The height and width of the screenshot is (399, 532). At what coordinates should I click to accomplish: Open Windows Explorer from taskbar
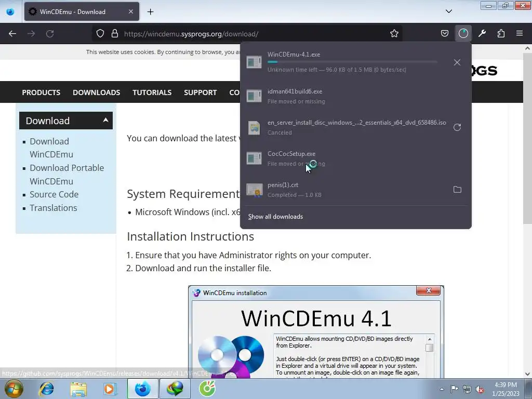(78, 389)
